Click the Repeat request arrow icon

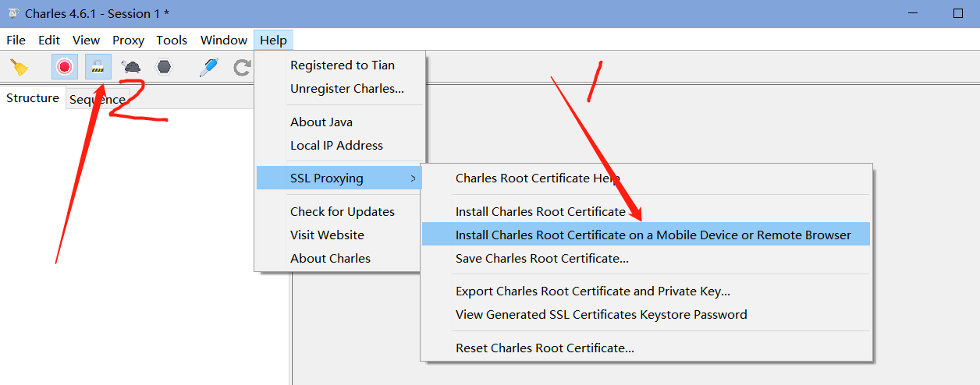[x=243, y=67]
